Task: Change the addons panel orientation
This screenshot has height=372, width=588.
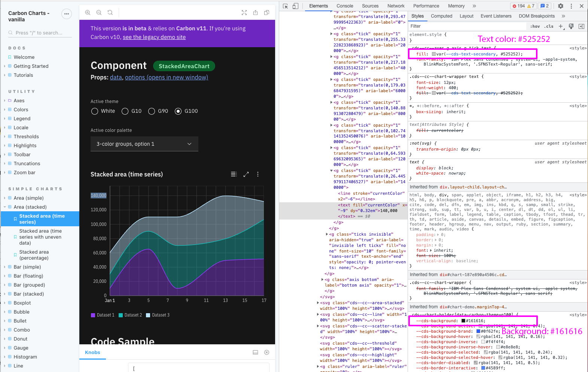Action: coord(255,352)
